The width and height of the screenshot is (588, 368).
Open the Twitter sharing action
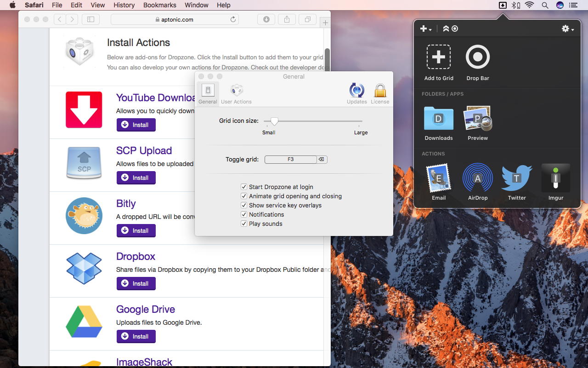pos(516,178)
